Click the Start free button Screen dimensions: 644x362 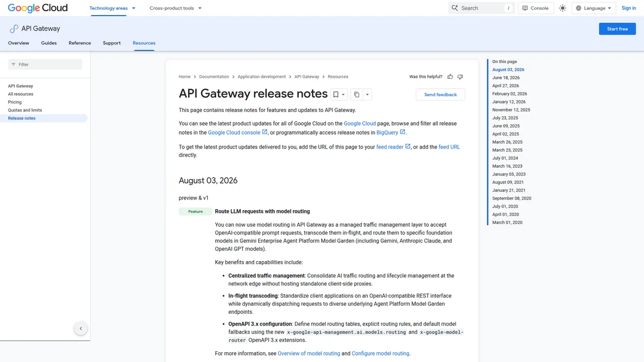click(x=617, y=29)
